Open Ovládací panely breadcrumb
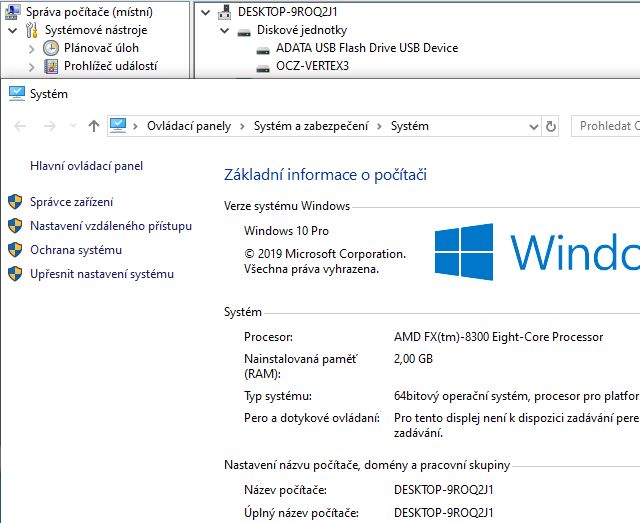Image resolution: width=640 pixels, height=523 pixels. click(189, 126)
